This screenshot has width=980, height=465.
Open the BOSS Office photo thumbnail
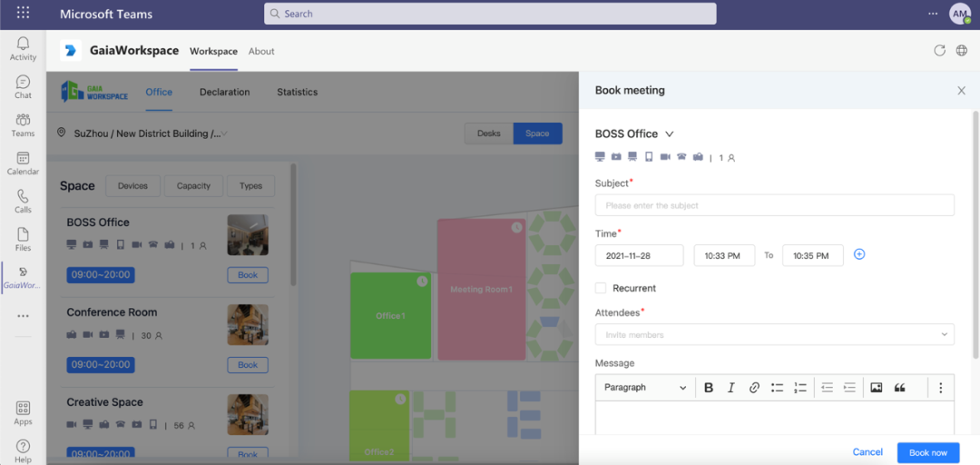click(x=248, y=234)
